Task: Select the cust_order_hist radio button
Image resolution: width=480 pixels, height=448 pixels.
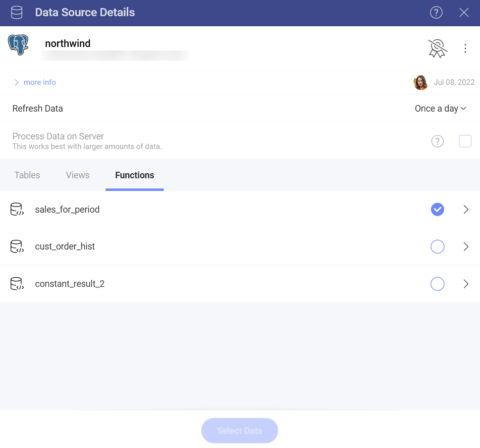Action: click(437, 246)
